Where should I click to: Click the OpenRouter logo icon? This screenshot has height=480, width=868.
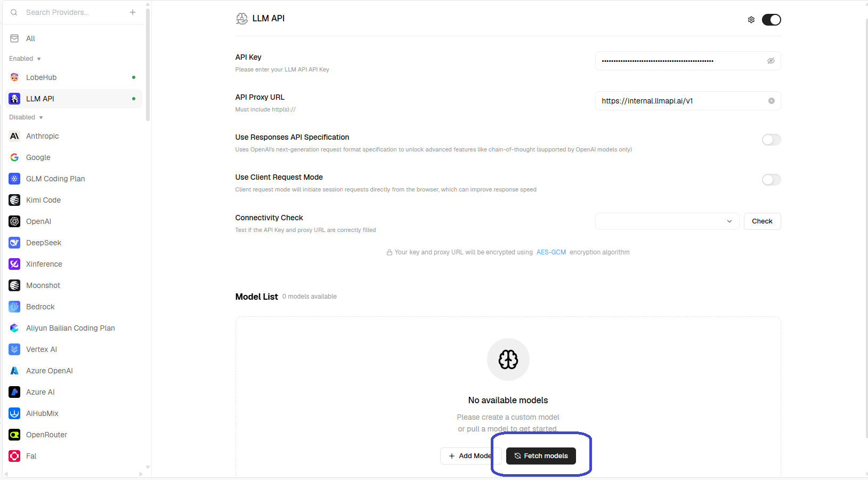coord(14,435)
